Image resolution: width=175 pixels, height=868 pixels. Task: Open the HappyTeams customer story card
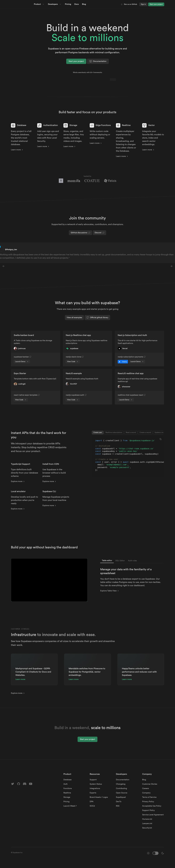tap(141, 669)
